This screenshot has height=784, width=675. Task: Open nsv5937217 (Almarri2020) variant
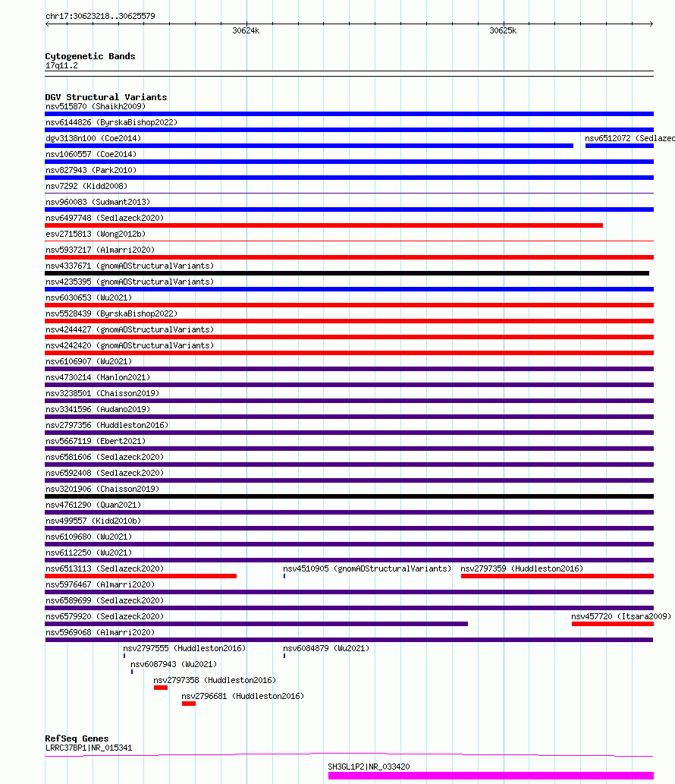pos(100,250)
